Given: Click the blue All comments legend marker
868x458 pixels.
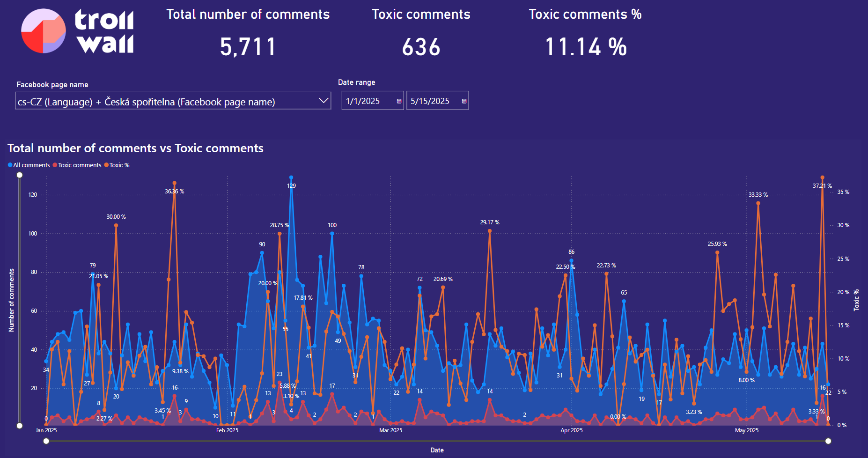Looking at the screenshot, I should pyautogui.click(x=10, y=165).
